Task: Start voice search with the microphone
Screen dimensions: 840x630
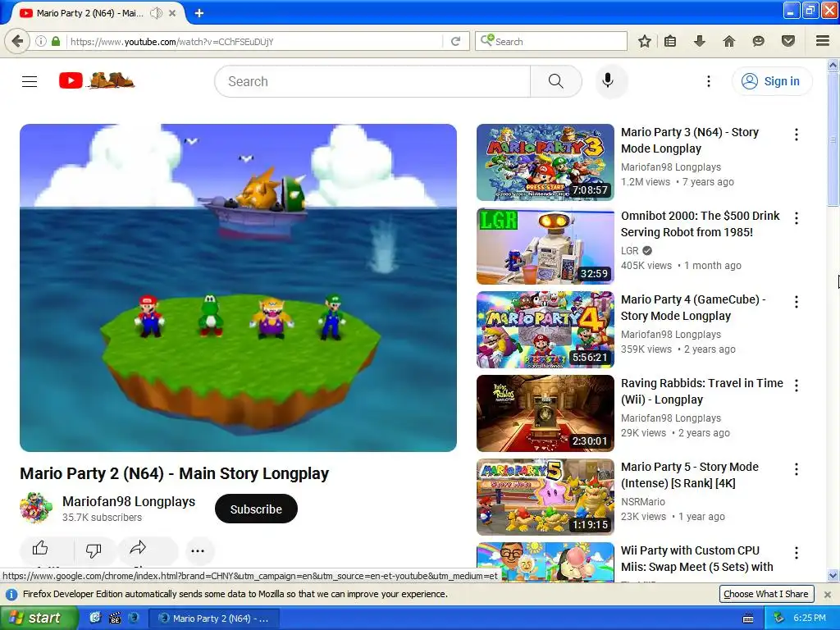Action: click(608, 81)
